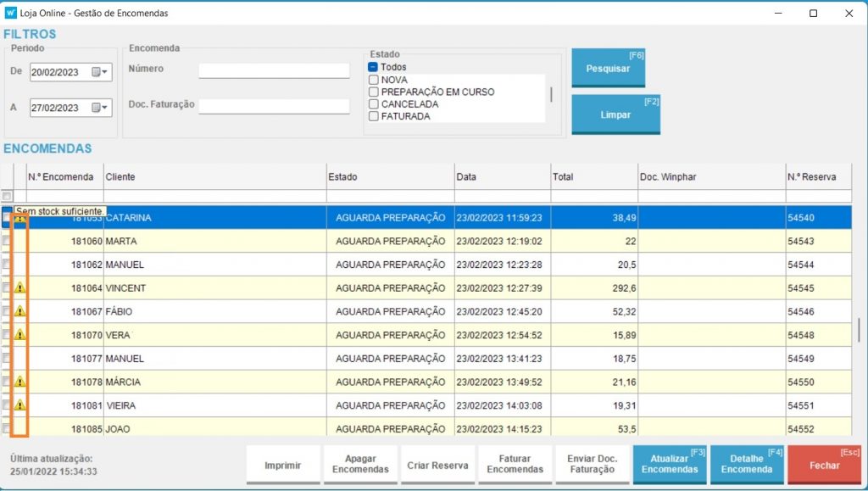Image resolution: width=868 pixels, height=491 pixels.
Task: Open Detalhe Encomenda for selected order
Action: (746, 464)
